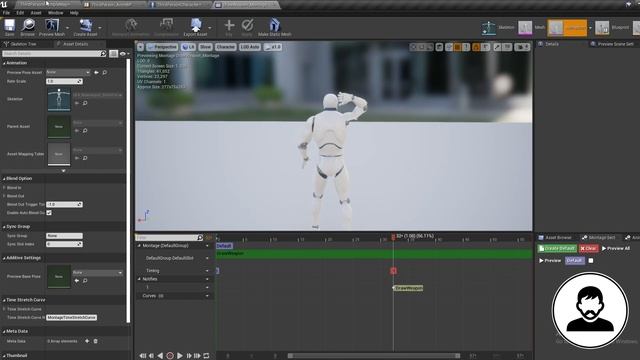Image resolution: width=640 pixels, height=360 pixels.
Task: Select the scale gizmo in viewport
Action: [x=429, y=47]
